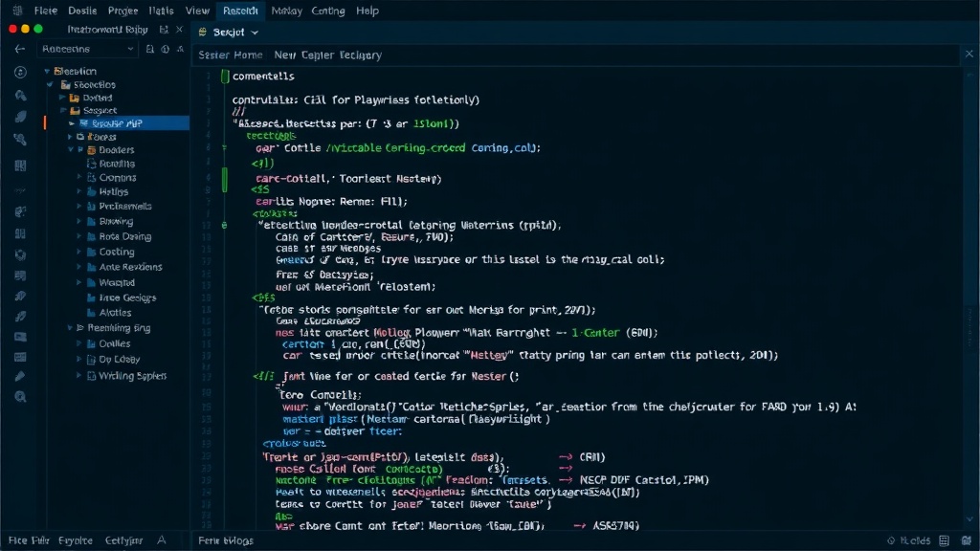Click Fenr blogs in the status bar
Viewport: 980px width, 551px height.
(226, 540)
